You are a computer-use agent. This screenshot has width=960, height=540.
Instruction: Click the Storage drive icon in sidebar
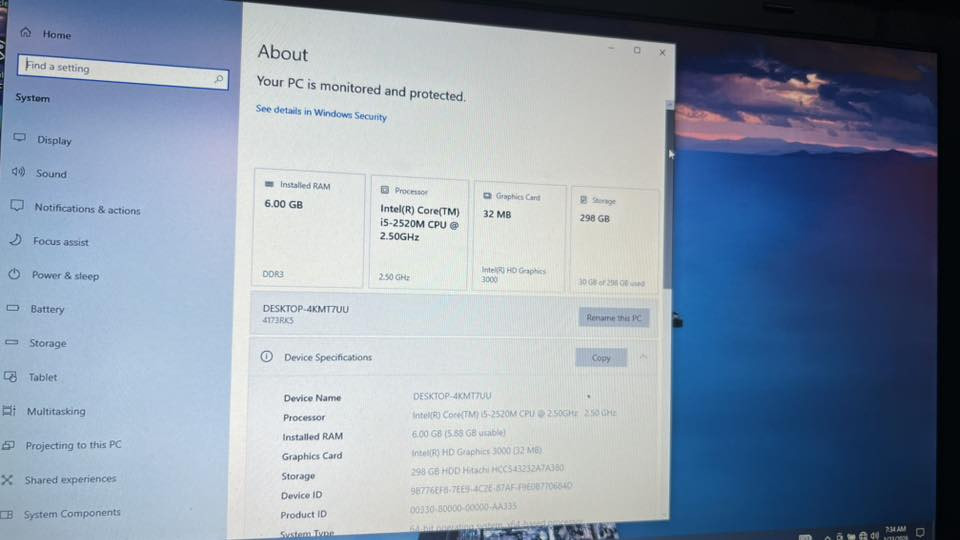coord(11,342)
